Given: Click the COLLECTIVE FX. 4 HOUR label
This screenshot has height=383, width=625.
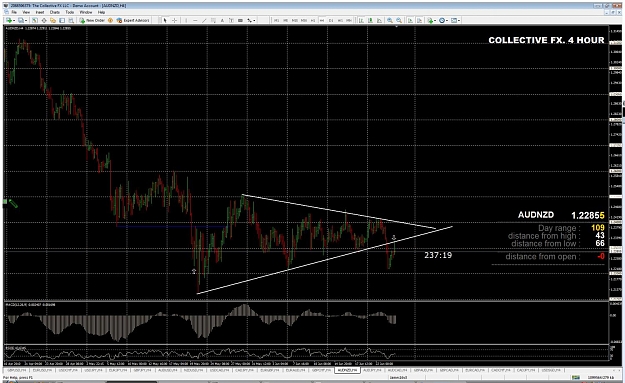Looking at the screenshot, I should 546,40.
